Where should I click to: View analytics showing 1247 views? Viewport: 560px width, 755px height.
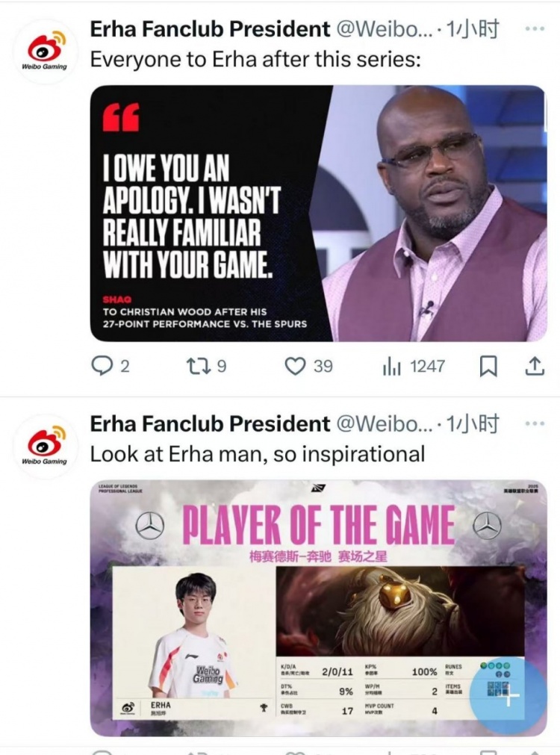tap(413, 367)
